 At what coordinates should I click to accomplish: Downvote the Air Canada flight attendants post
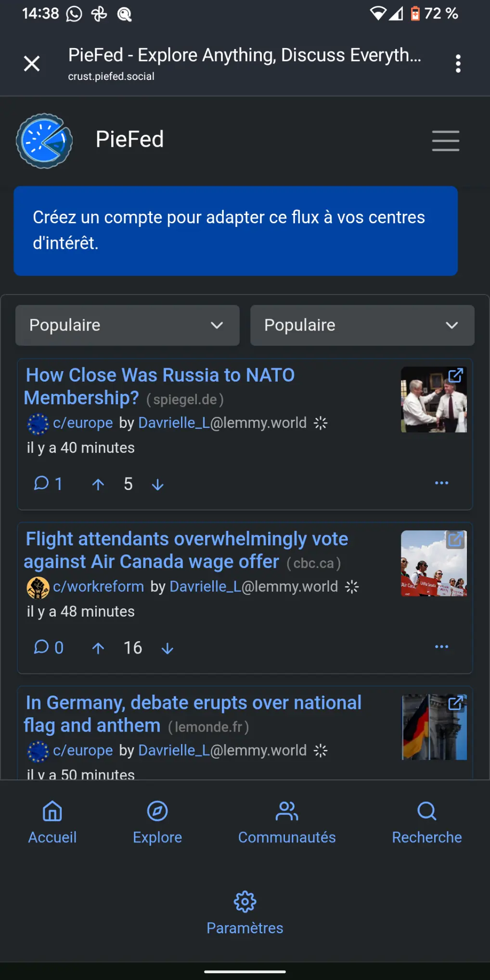click(x=167, y=648)
